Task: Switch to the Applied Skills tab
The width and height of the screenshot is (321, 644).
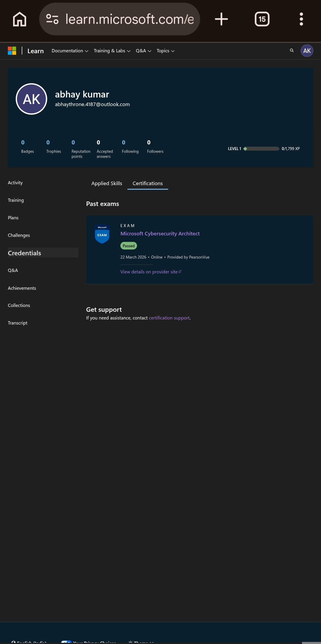Action: pos(107,183)
